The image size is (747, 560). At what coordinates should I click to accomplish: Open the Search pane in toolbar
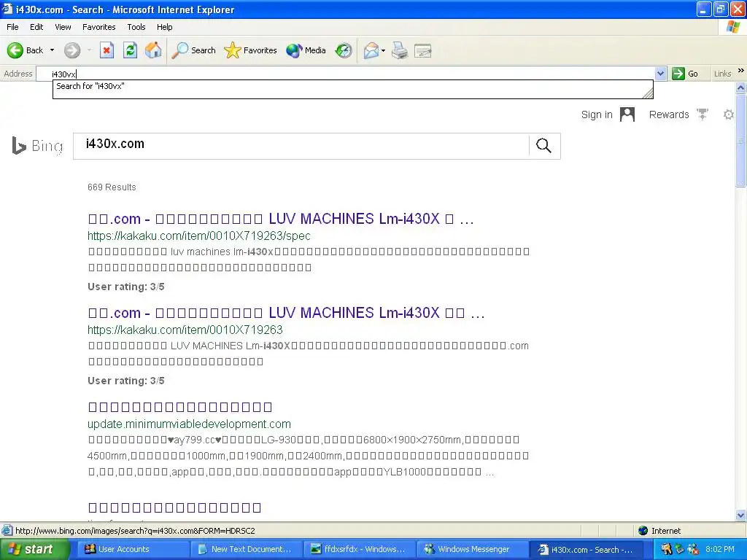tap(194, 50)
